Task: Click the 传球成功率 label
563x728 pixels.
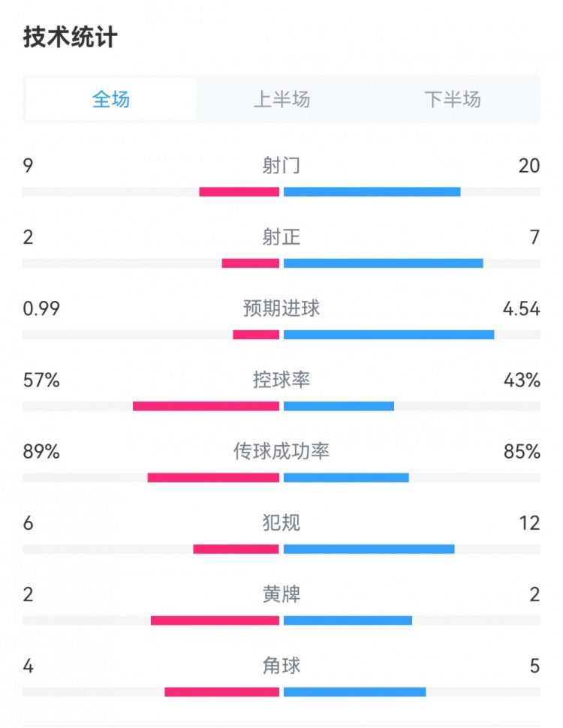Action: click(281, 452)
